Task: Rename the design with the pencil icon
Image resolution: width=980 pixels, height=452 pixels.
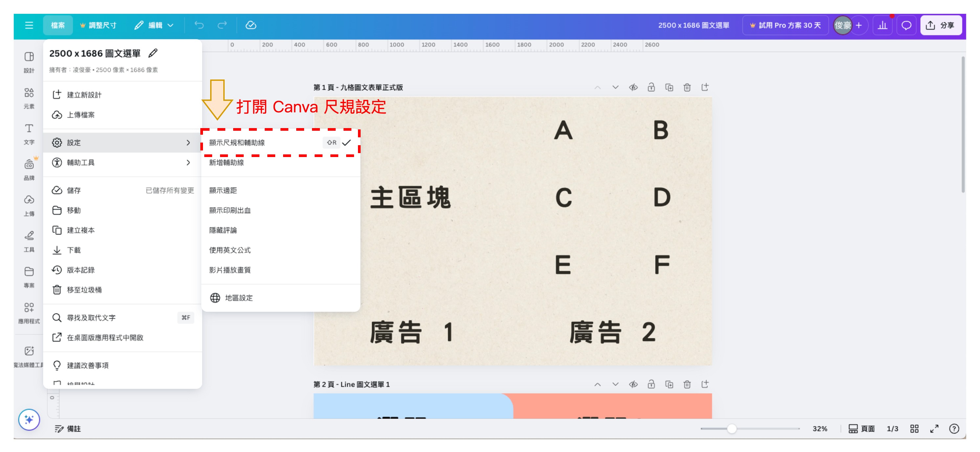Action: (153, 53)
